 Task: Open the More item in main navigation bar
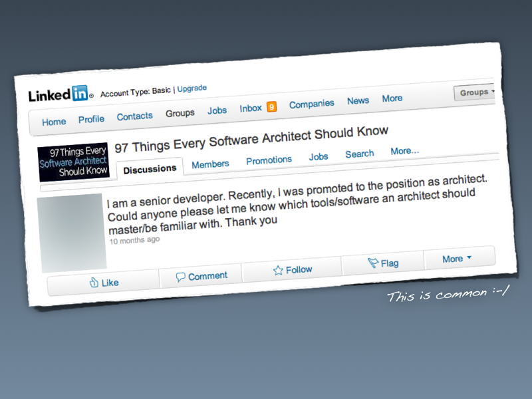pyautogui.click(x=392, y=98)
